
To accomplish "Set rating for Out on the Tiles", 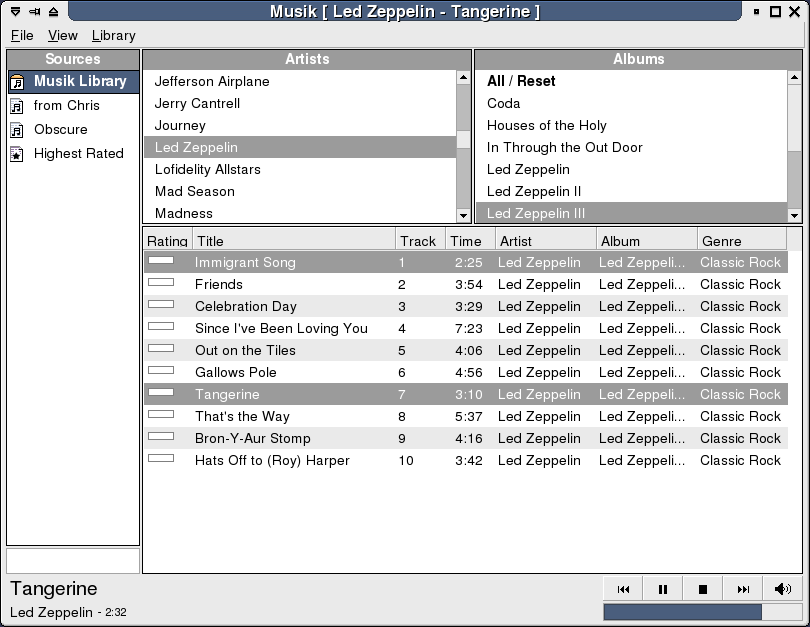I will [x=161, y=348].
